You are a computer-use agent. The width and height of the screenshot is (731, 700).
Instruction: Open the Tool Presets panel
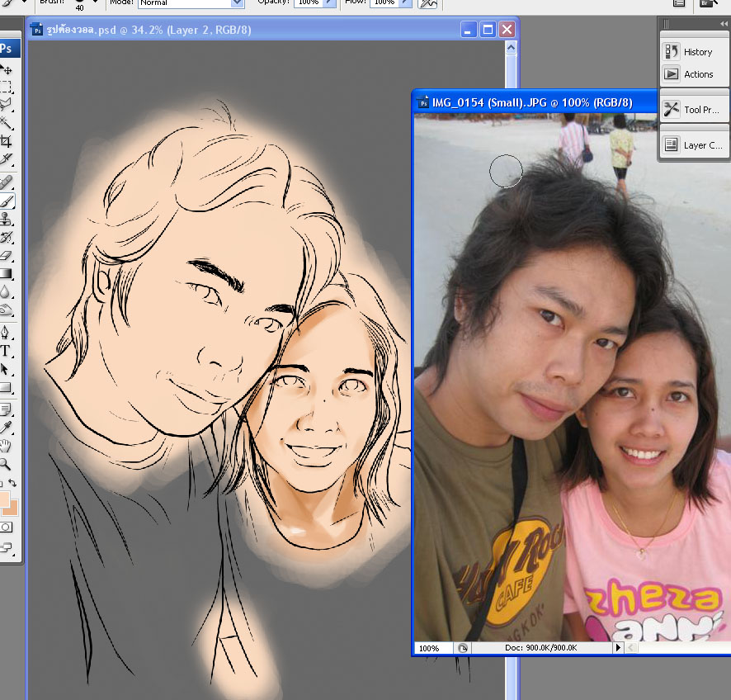(x=694, y=110)
